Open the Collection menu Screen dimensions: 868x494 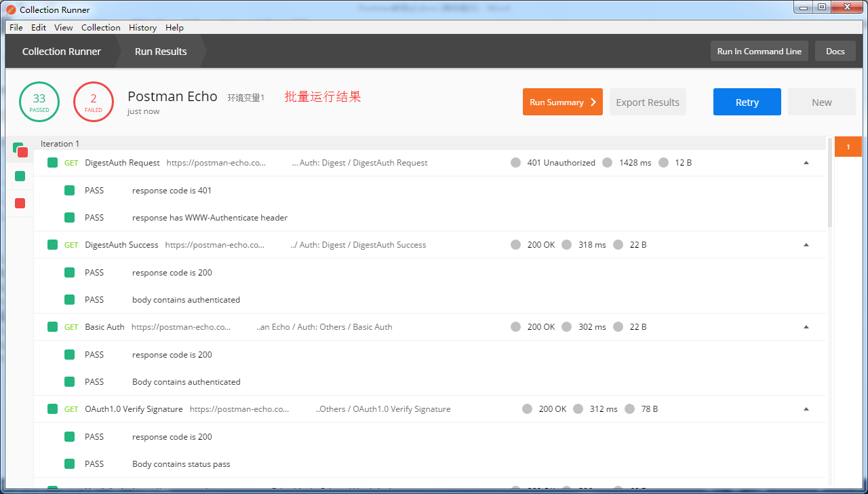click(101, 28)
